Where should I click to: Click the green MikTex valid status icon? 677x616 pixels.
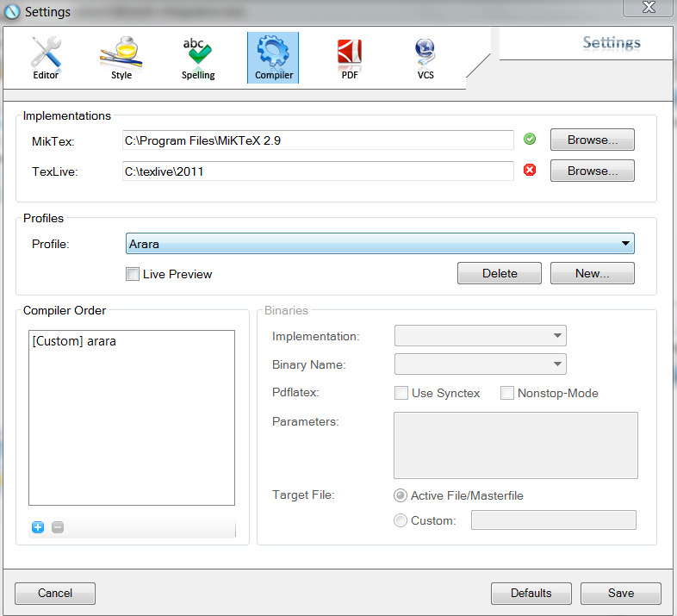click(530, 139)
